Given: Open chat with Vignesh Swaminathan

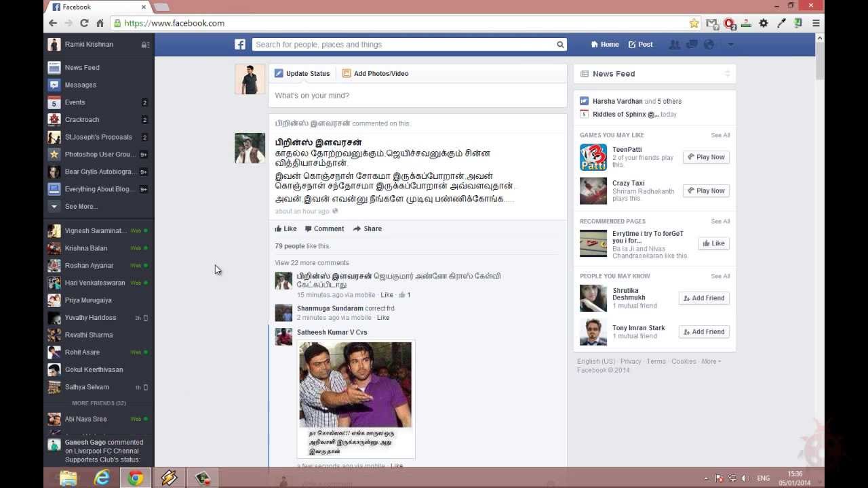Looking at the screenshot, I should point(98,230).
